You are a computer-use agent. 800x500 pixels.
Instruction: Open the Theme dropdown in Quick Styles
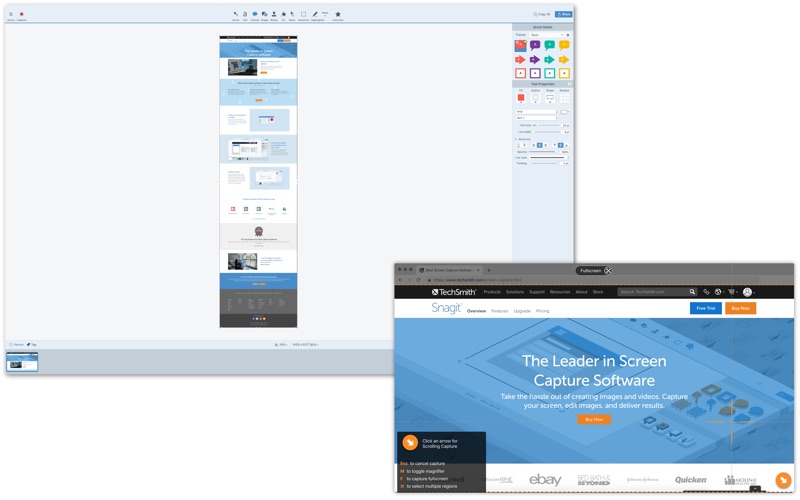[546, 35]
